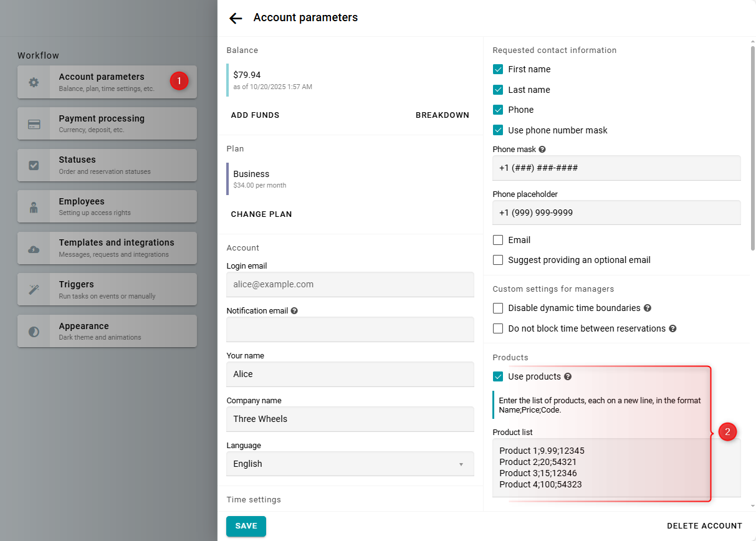Uncheck the First name checkbox
756x541 pixels.
(x=498, y=69)
